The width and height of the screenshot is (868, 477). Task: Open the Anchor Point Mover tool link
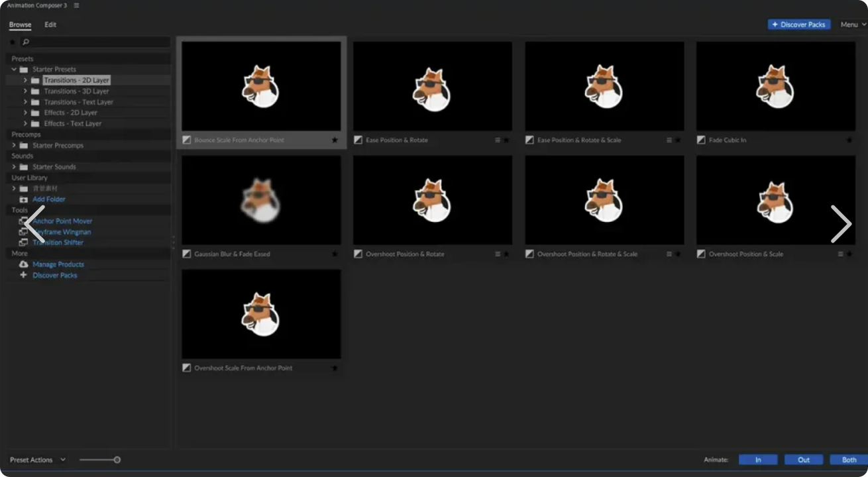62,221
